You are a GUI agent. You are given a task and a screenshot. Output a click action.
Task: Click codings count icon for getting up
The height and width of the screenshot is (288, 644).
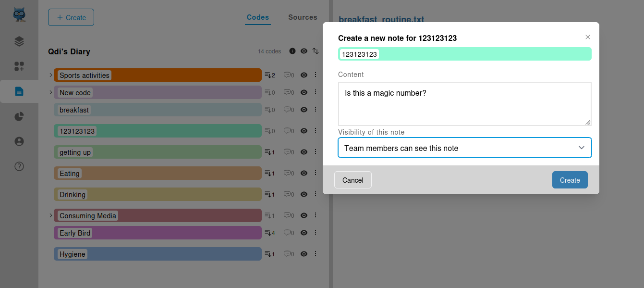coord(270,152)
